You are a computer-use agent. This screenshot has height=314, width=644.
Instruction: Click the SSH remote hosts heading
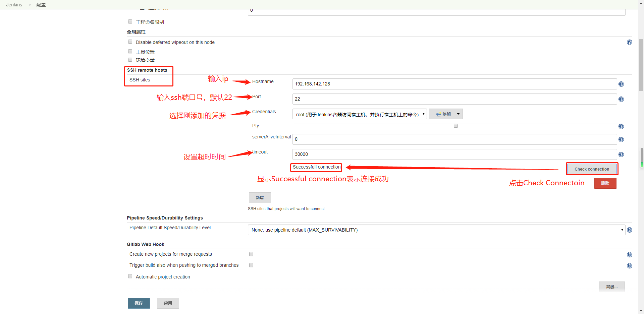click(147, 70)
